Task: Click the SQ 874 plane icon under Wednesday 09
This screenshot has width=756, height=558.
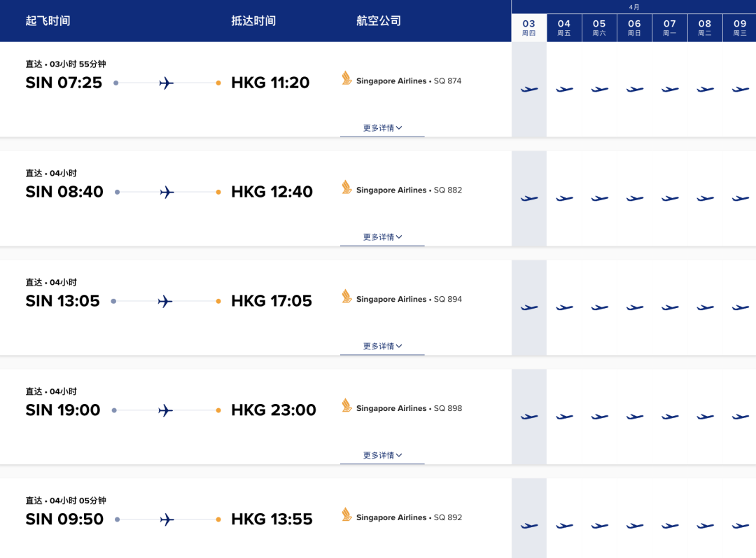Action: [740, 90]
